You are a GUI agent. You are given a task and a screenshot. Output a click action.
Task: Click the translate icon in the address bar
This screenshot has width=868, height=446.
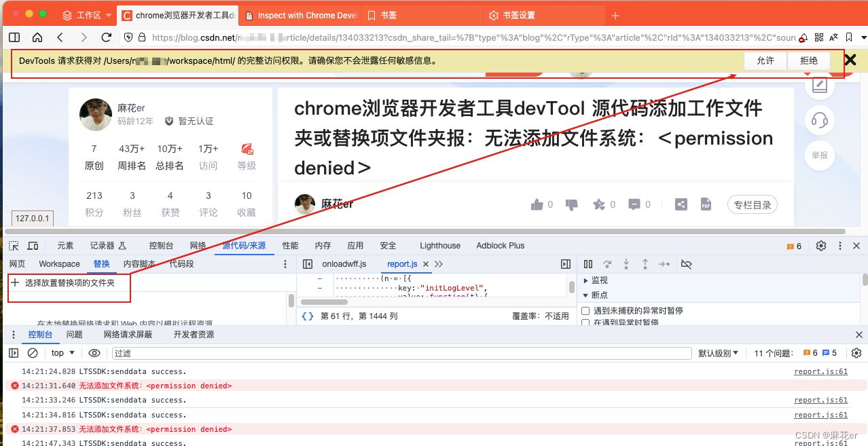833,37
